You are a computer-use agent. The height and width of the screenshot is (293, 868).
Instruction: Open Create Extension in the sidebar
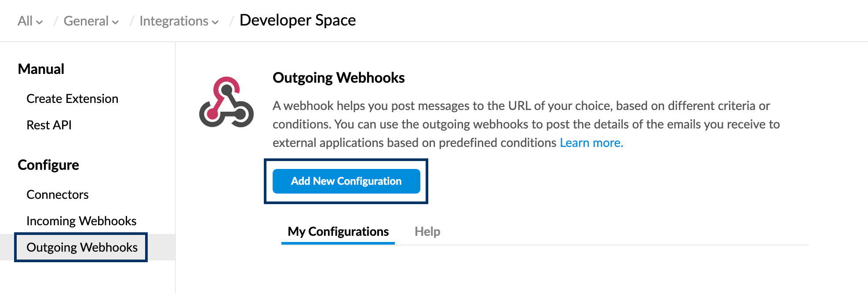click(x=73, y=99)
